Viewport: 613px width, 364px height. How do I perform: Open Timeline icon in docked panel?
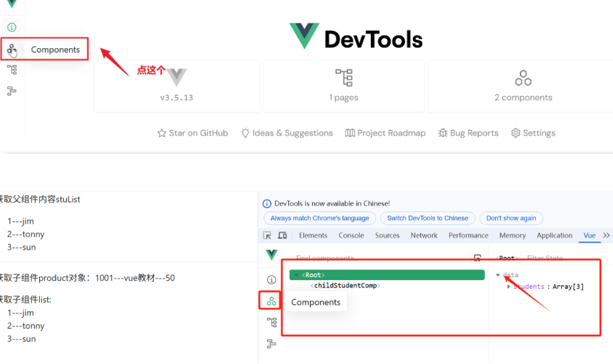tap(271, 344)
